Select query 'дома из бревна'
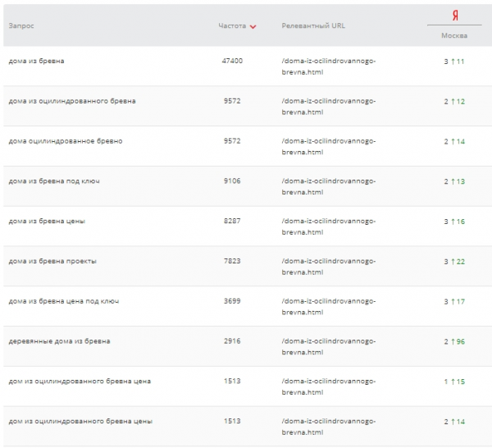Image resolution: width=492 pixels, height=448 pixels. pyautogui.click(x=36, y=61)
